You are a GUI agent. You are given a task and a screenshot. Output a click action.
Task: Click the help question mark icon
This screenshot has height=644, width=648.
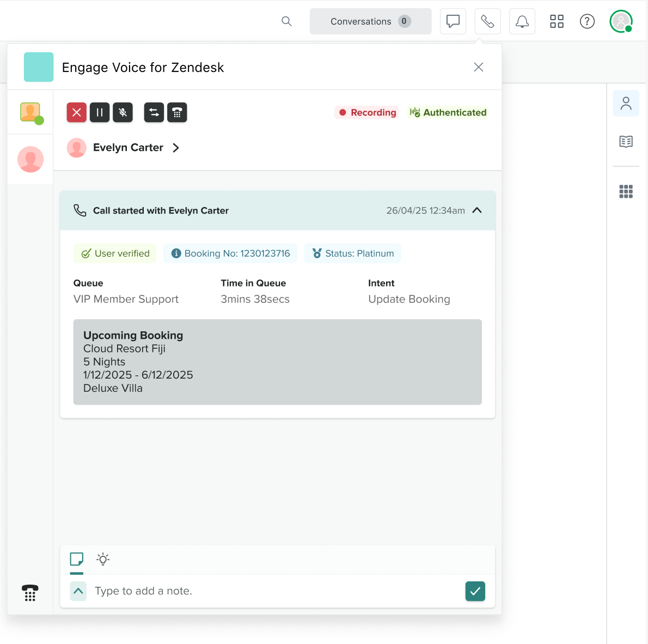[x=587, y=21]
